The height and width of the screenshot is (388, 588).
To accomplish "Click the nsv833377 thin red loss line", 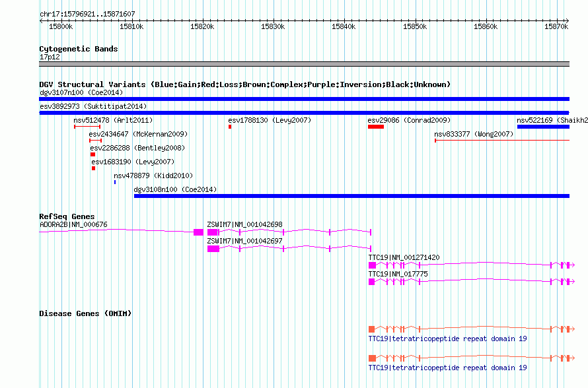I will (502, 141).
